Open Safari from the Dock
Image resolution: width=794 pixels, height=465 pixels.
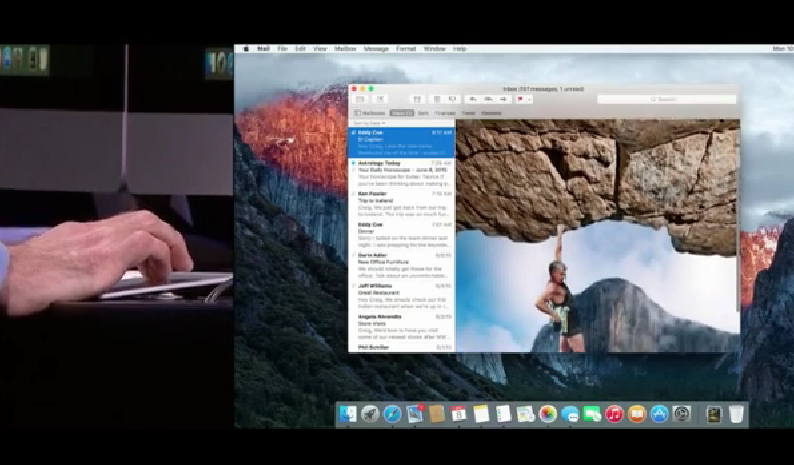click(392, 414)
